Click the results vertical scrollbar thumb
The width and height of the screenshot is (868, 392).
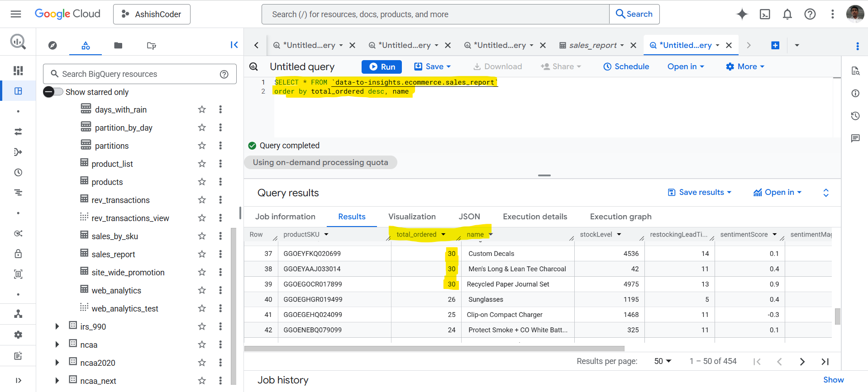838,316
